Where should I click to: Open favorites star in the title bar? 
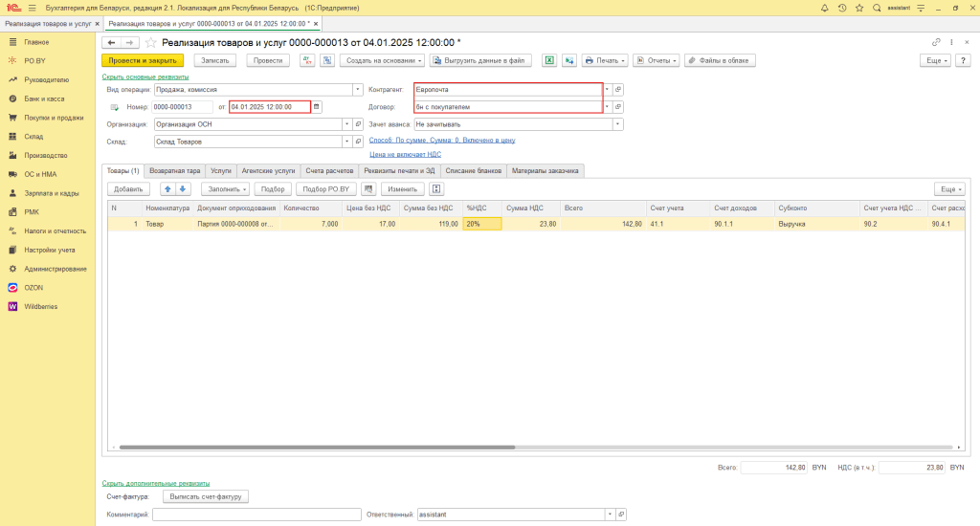click(859, 8)
